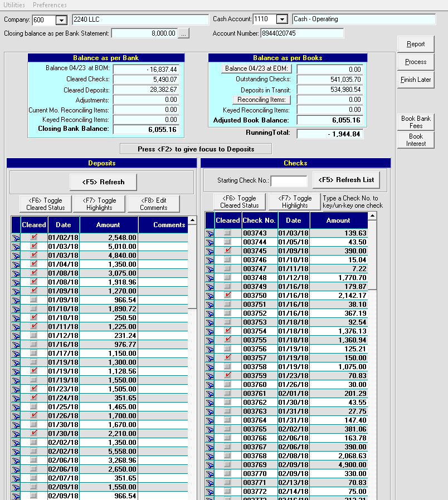Click ellipsis button beside closing balance
Image resolution: width=448 pixels, height=500 pixels.
184,33
